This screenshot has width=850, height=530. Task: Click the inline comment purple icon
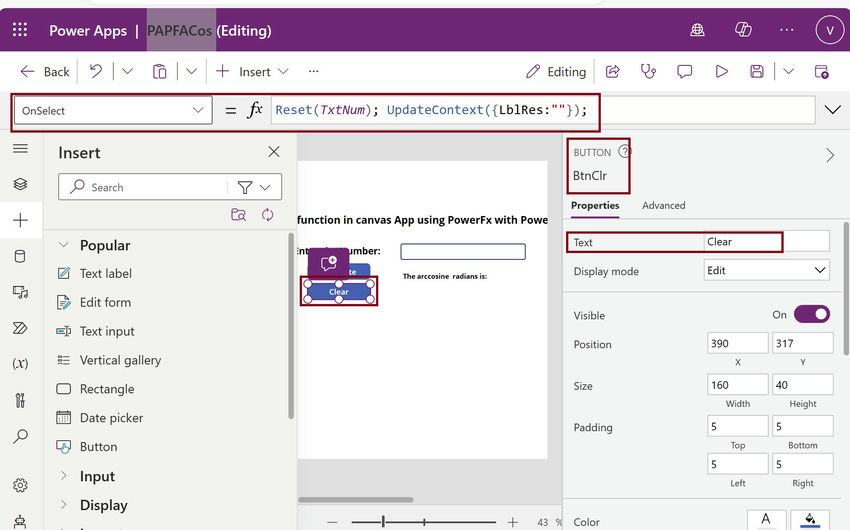coord(329,263)
